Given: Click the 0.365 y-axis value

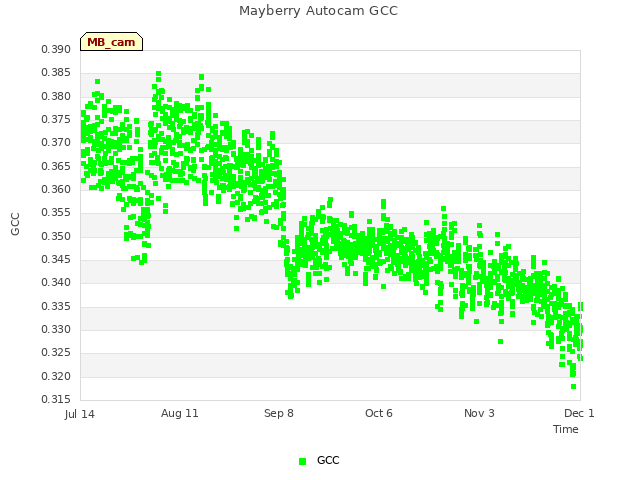Looking at the screenshot, I should pyautogui.click(x=56, y=166).
